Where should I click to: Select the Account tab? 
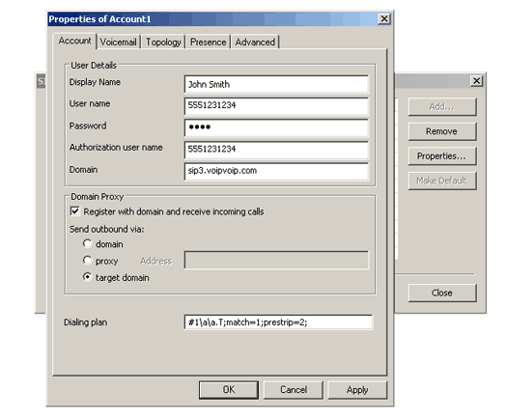(75, 42)
